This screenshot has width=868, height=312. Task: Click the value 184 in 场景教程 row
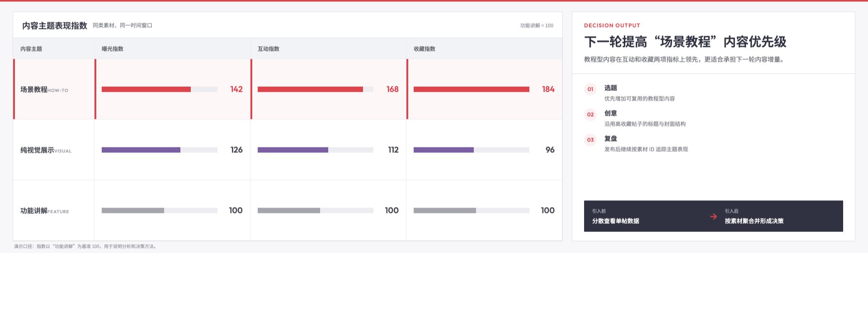click(x=548, y=90)
